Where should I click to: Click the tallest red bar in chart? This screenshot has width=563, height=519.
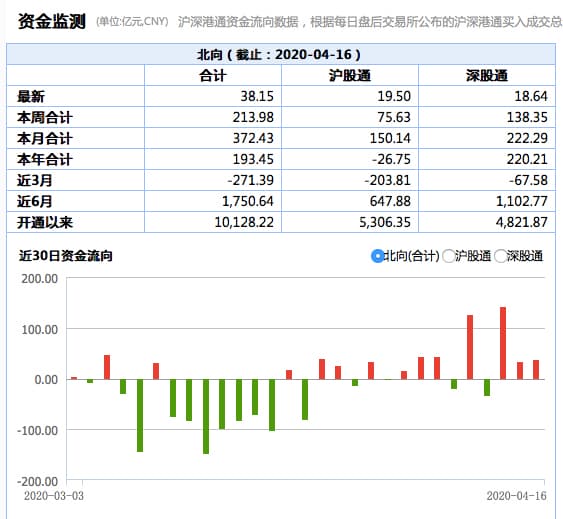click(x=503, y=343)
